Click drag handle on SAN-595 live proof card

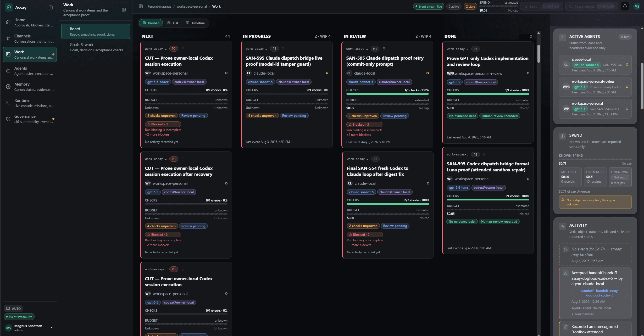click(283, 49)
